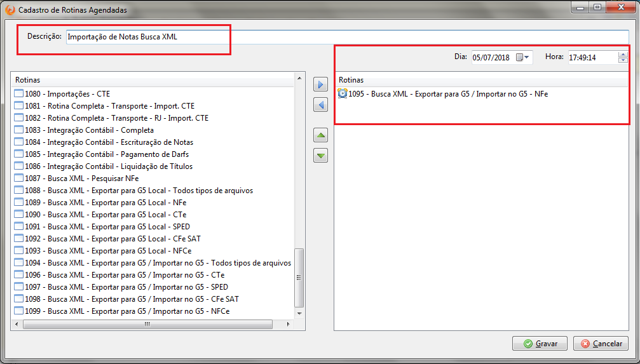Viewport: 640px width, 364px height.
Task: Click icon of routine 1083 Integração Contábil Completa
Action: [x=19, y=130]
